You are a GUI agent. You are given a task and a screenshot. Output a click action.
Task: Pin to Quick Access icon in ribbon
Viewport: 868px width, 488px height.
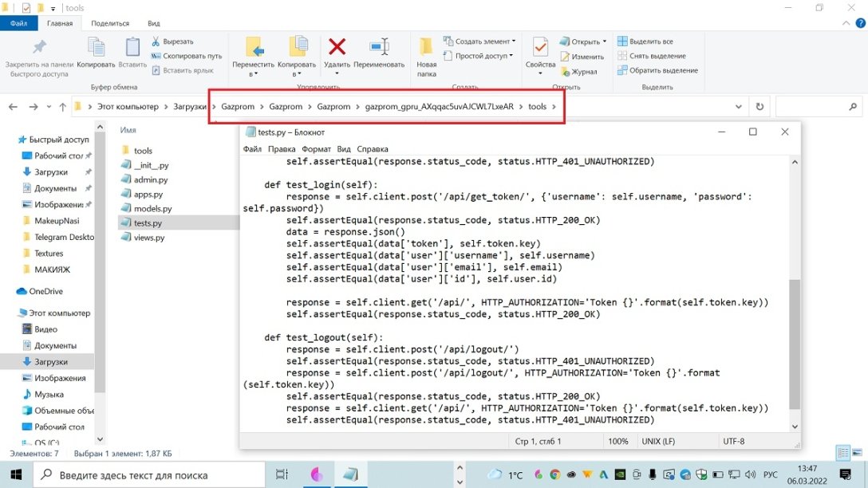pyautogui.click(x=38, y=48)
